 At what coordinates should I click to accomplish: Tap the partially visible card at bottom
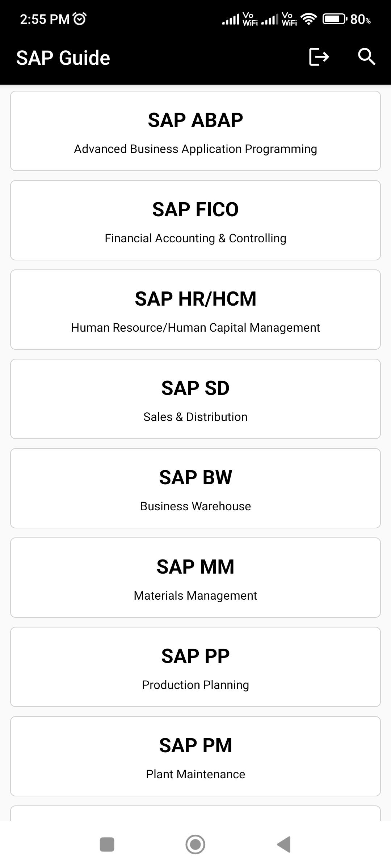[195, 814]
